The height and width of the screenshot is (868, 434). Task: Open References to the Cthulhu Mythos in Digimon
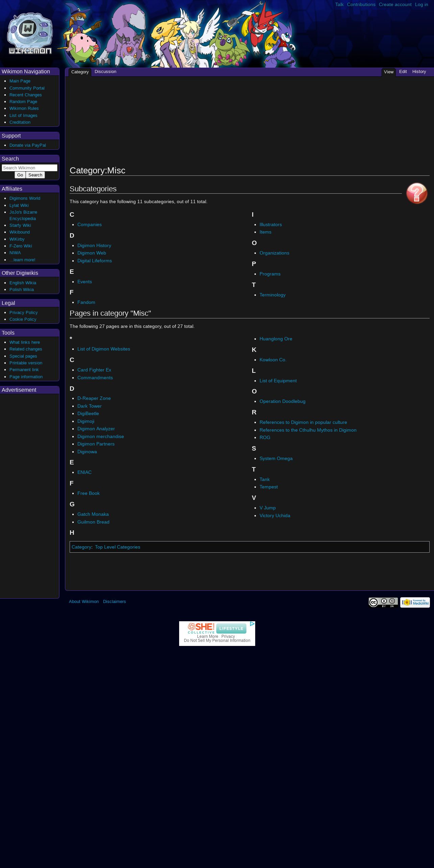tap(308, 430)
